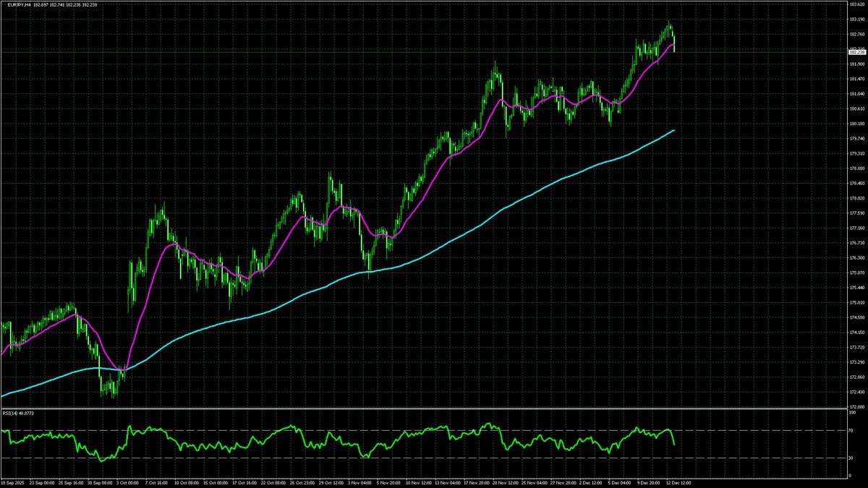The image size is (868, 488).
Task: Click the 180.610 price scale label
Action: pos(856,108)
